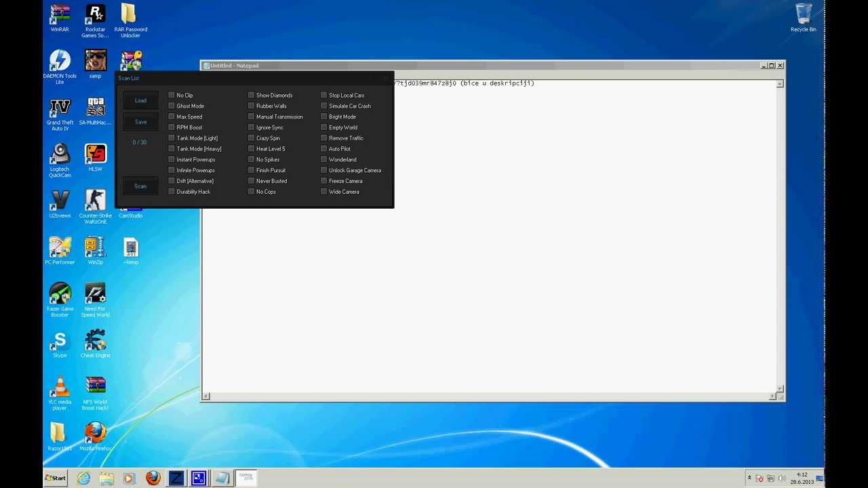
Task: Launch Logitech QuickCam shortcut
Action: point(60,161)
